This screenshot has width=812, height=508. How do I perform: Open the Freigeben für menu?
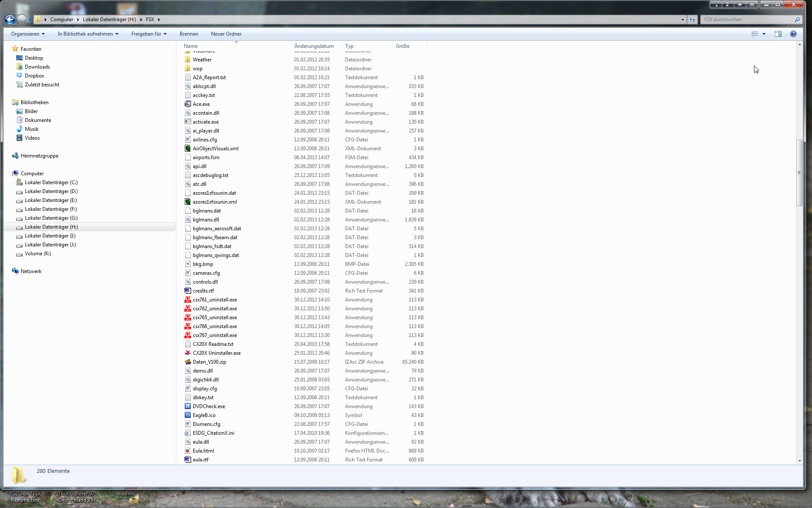149,34
